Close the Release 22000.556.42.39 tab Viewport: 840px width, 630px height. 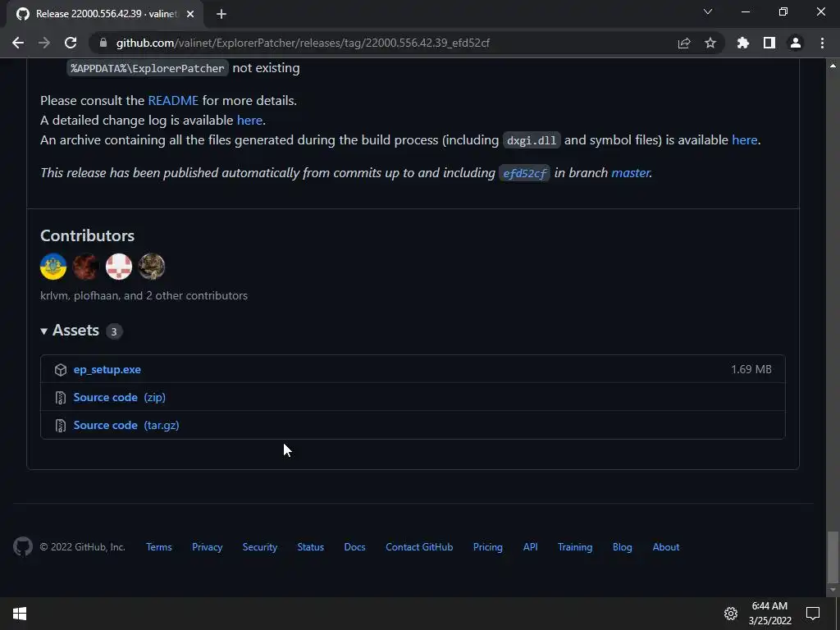(190, 14)
